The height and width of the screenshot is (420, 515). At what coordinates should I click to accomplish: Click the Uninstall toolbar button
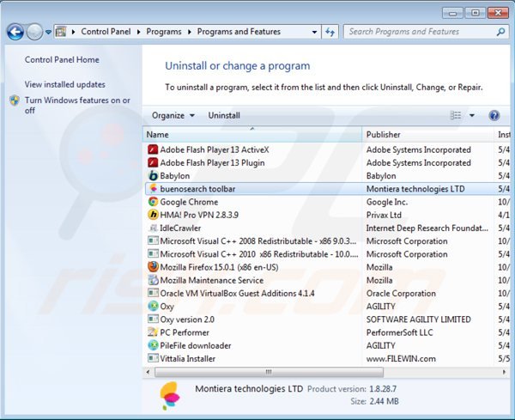(224, 115)
